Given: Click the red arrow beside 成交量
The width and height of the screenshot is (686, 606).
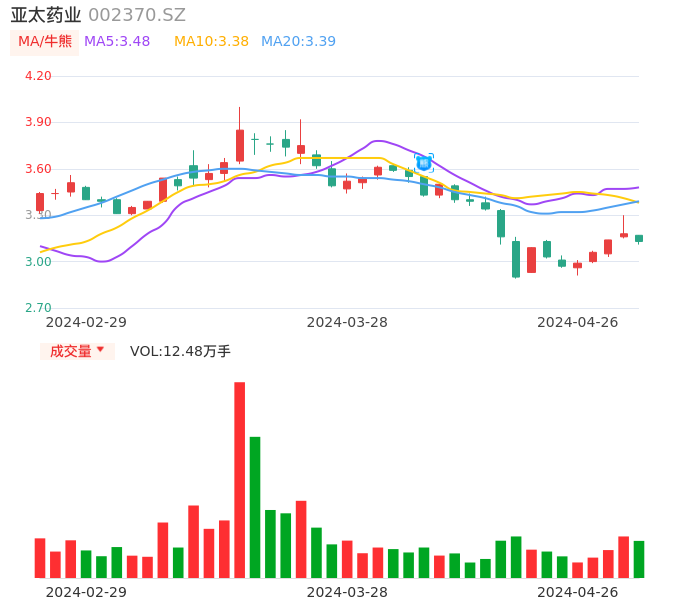Looking at the screenshot, I should [x=100, y=350].
